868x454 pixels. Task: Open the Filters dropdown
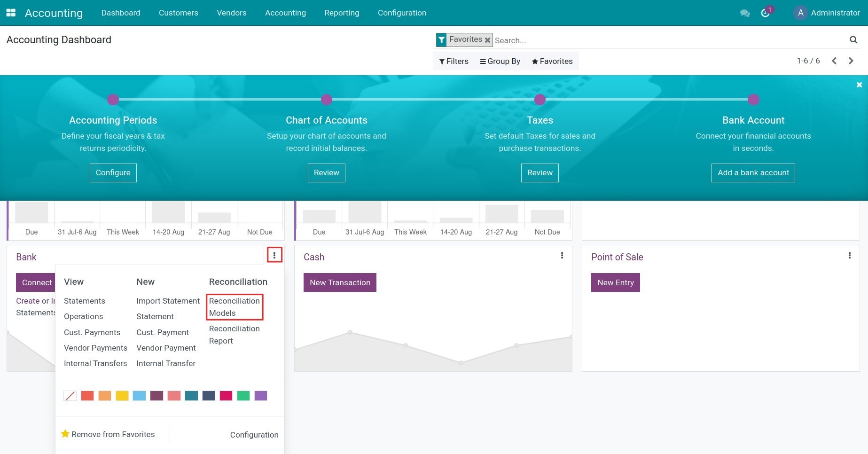click(453, 61)
